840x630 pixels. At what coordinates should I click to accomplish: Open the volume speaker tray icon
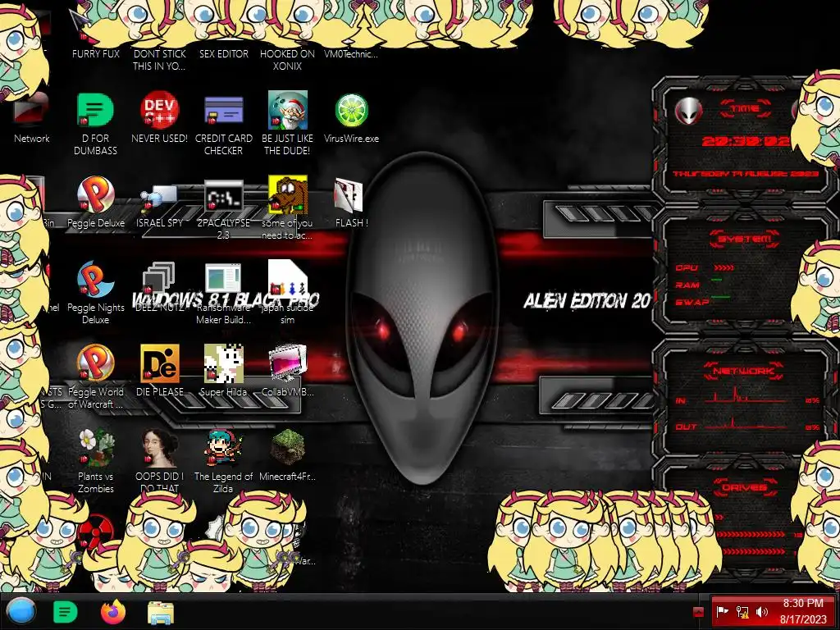coord(761,612)
